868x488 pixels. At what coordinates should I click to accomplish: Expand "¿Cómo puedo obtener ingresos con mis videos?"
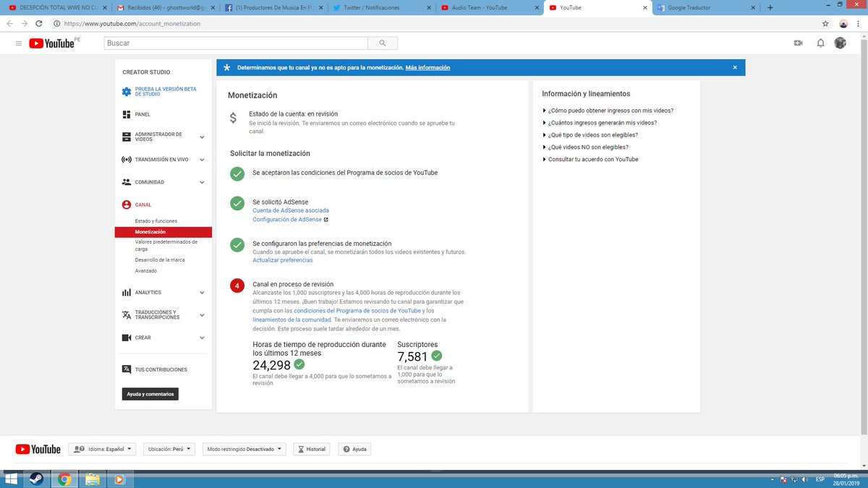tap(608, 111)
